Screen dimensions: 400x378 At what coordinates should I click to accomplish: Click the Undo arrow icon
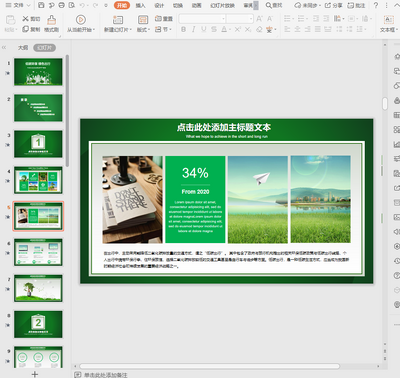point(82,5)
